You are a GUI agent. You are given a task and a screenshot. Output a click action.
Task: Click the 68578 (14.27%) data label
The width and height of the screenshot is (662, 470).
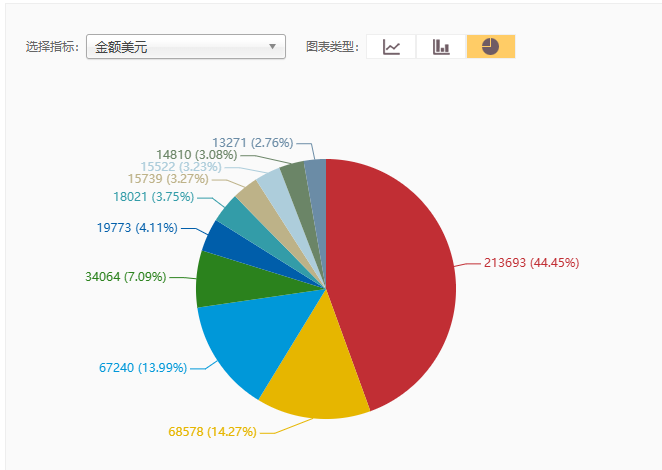[212, 432]
